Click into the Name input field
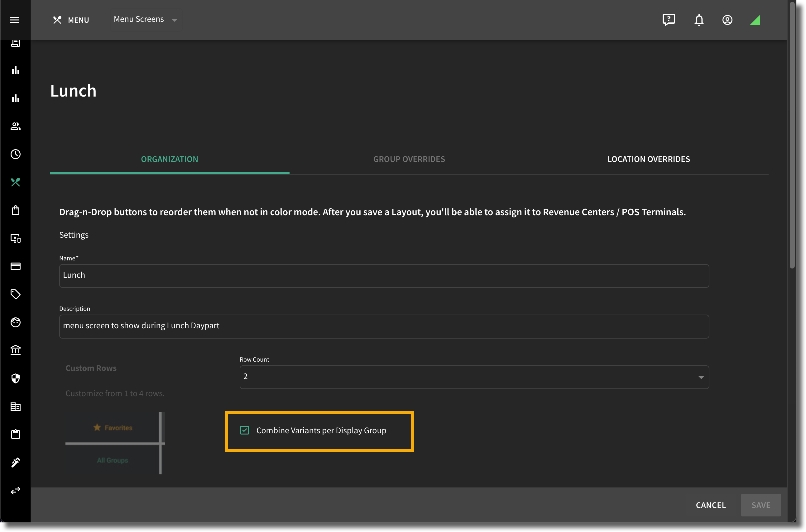Screen dimensions: 806x532 [384, 276]
